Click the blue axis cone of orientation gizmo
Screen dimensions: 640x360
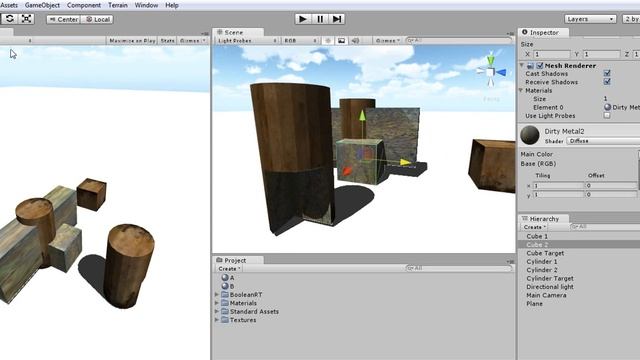(x=501, y=72)
